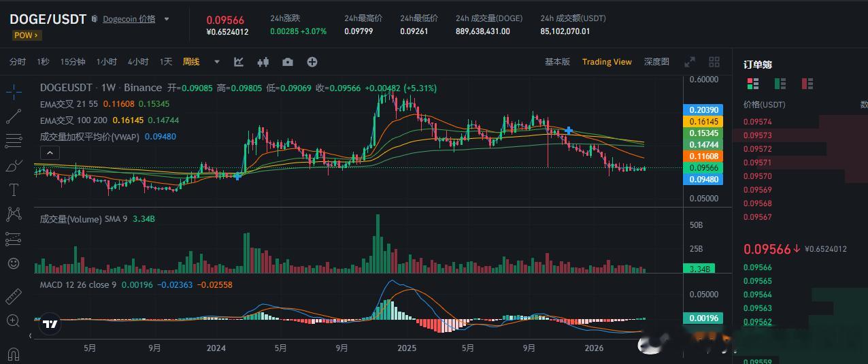Screen dimensions: 868x364
Task: Switch to the 1小时 interval
Action: point(107,62)
